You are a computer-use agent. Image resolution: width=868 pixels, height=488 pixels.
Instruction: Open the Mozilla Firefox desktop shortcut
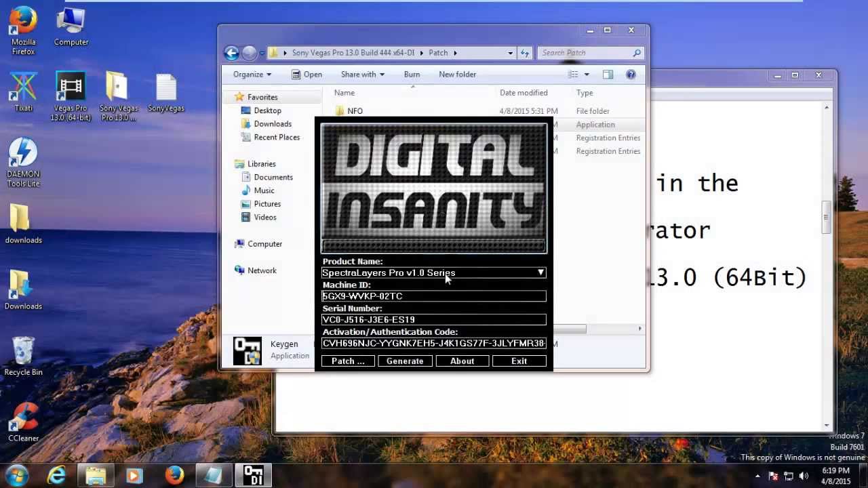coord(23,30)
